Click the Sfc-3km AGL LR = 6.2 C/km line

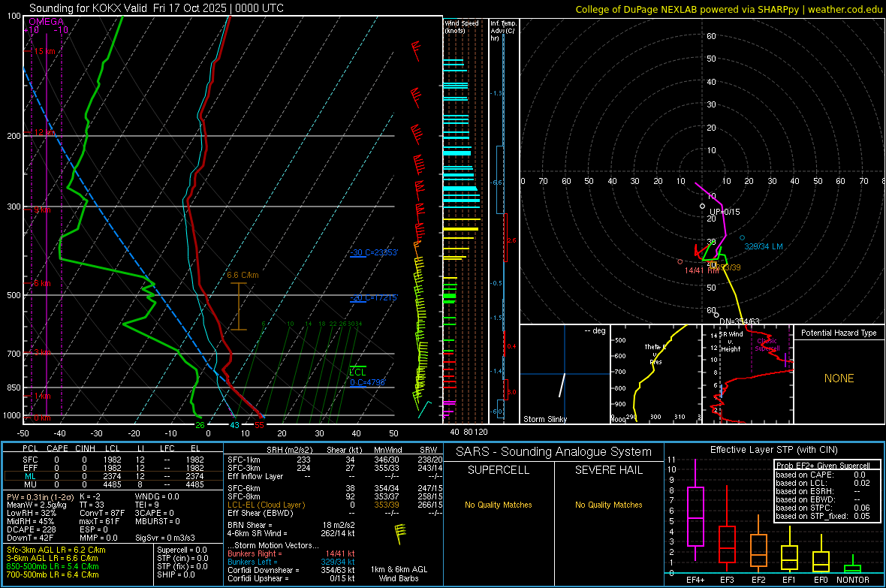[x=56, y=550]
